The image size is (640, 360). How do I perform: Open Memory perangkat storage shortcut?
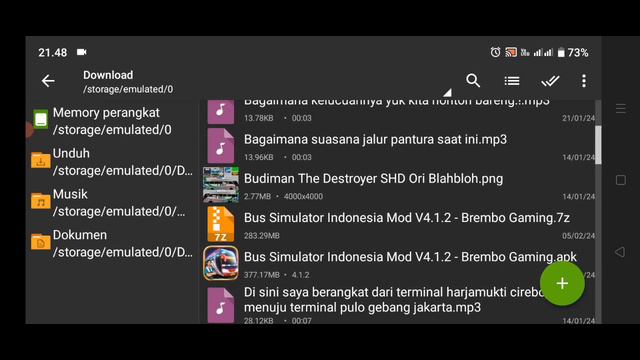coord(112,121)
